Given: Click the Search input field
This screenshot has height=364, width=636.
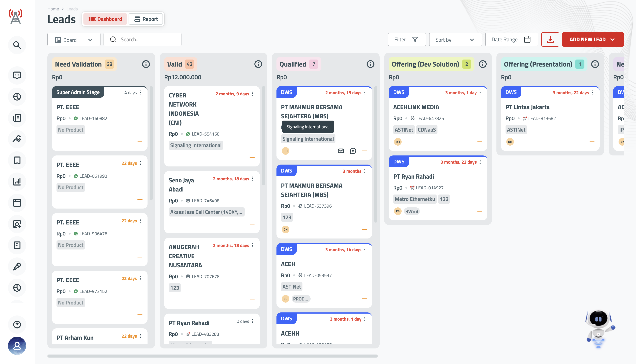Looking at the screenshot, I should click(142, 39).
